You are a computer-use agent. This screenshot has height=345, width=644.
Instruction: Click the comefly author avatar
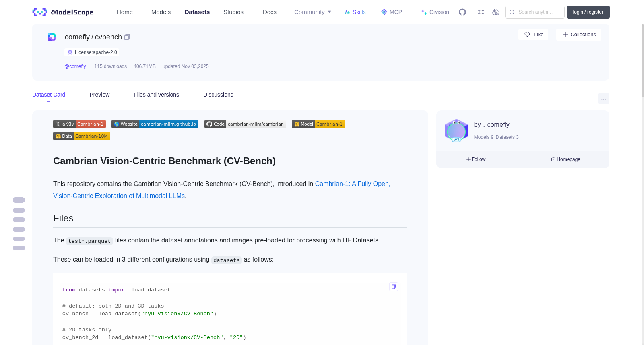pyautogui.click(x=456, y=130)
